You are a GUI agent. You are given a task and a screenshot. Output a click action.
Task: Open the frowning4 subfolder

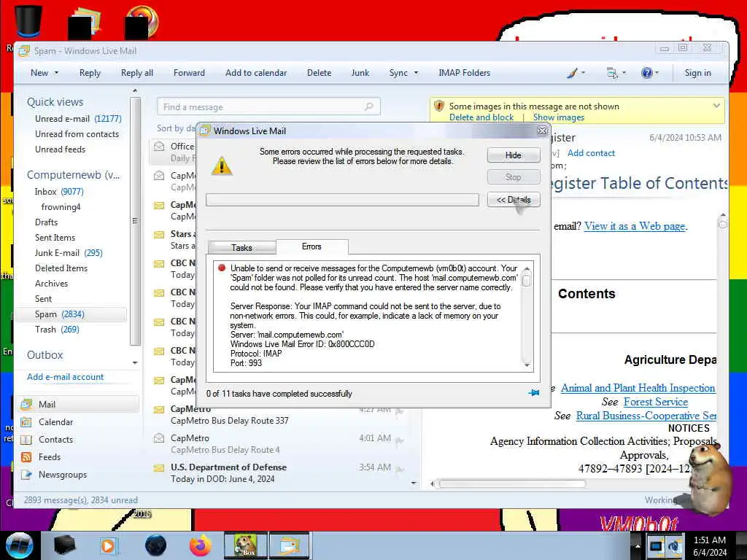click(61, 207)
